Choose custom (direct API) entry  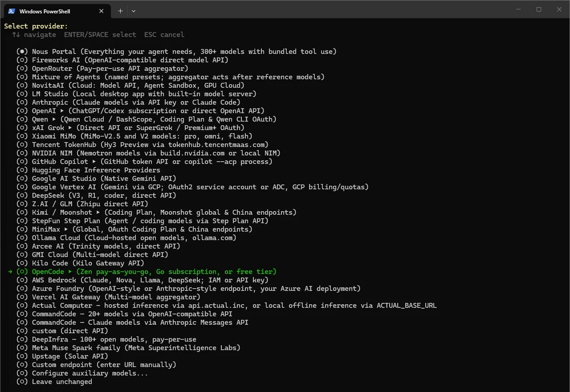pos(62,331)
